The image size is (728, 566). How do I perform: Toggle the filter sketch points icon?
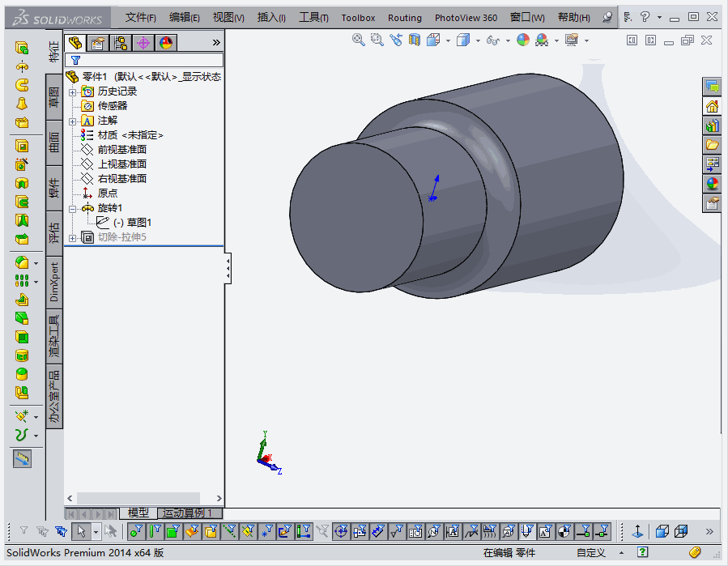pyautogui.click(x=266, y=531)
